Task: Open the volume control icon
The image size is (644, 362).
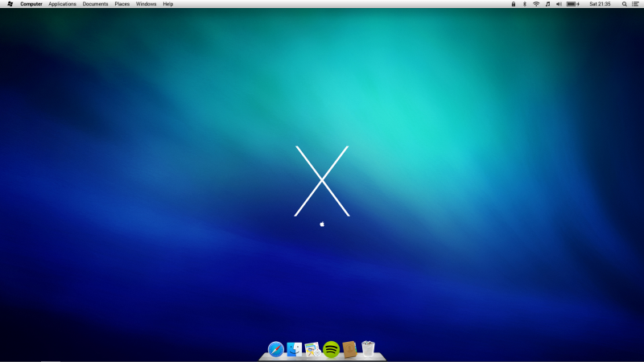Action: pos(559,4)
